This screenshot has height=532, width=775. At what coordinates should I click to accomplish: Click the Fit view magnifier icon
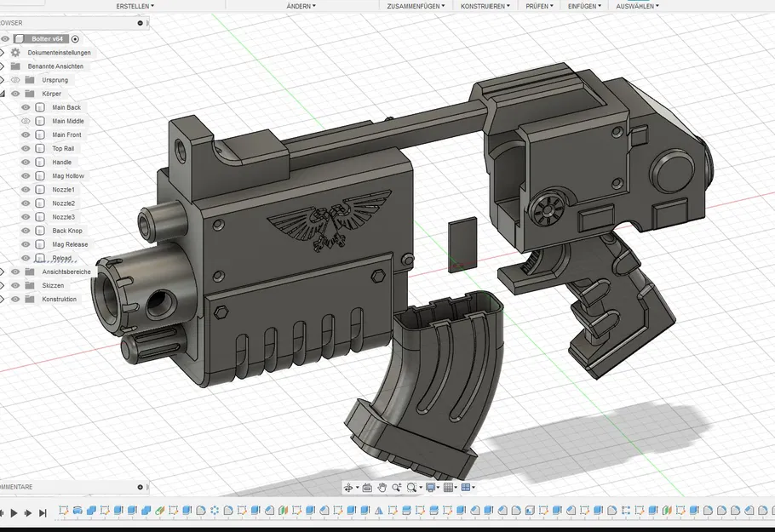tap(411, 487)
